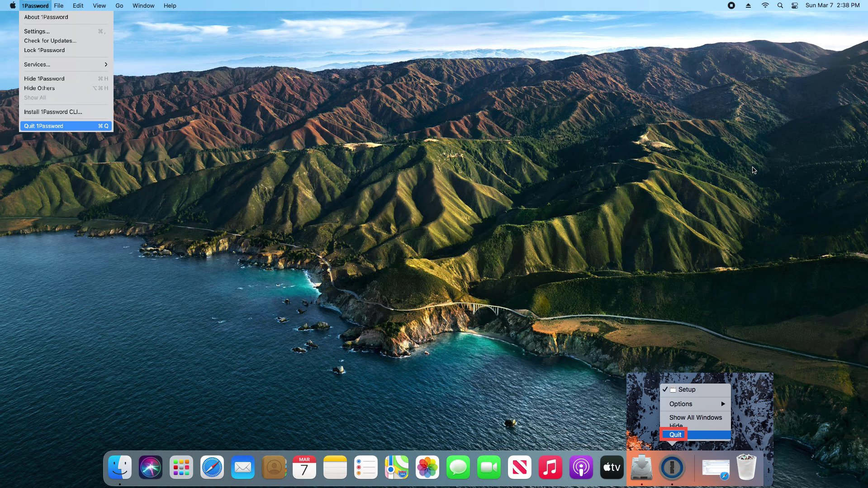Select Lock 1Password menu item
Viewport: 868px width, 488px height.
44,50
